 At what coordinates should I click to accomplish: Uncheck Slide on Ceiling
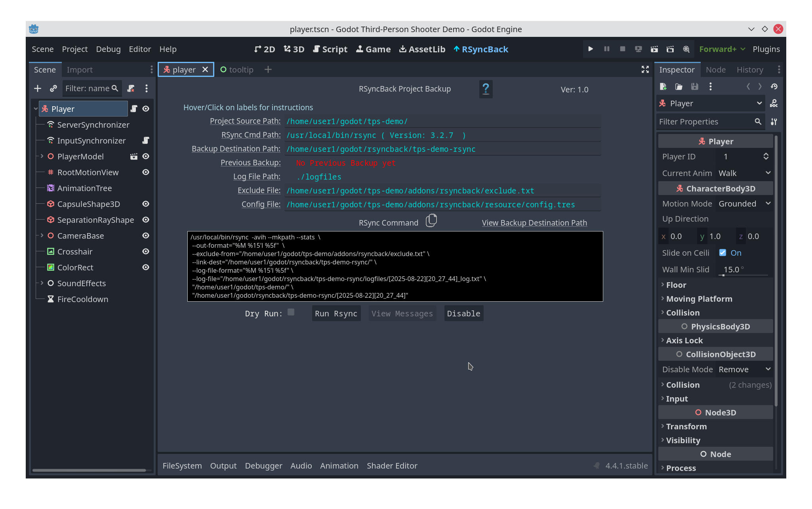pos(722,253)
